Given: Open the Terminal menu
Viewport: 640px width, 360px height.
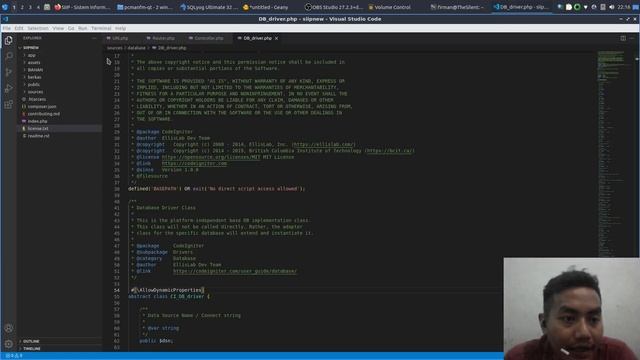Looking at the screenshot, I should [x=101, y=28].
